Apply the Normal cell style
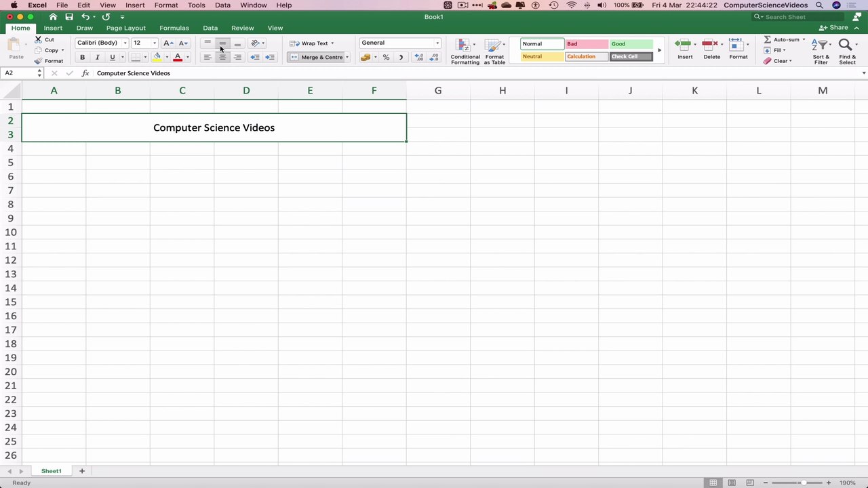The image size is (868, 488). [542, 43]
